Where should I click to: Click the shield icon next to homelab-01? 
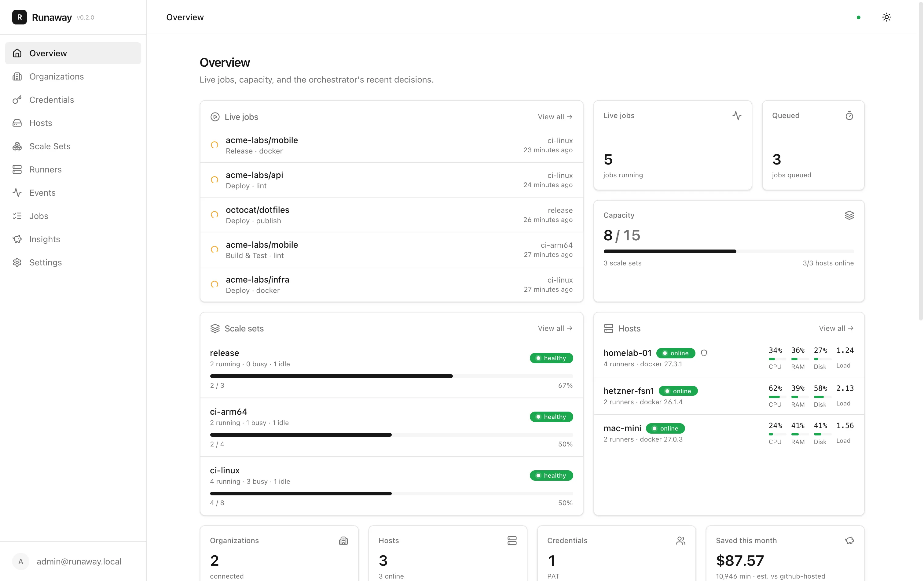(x=704, y=353)
